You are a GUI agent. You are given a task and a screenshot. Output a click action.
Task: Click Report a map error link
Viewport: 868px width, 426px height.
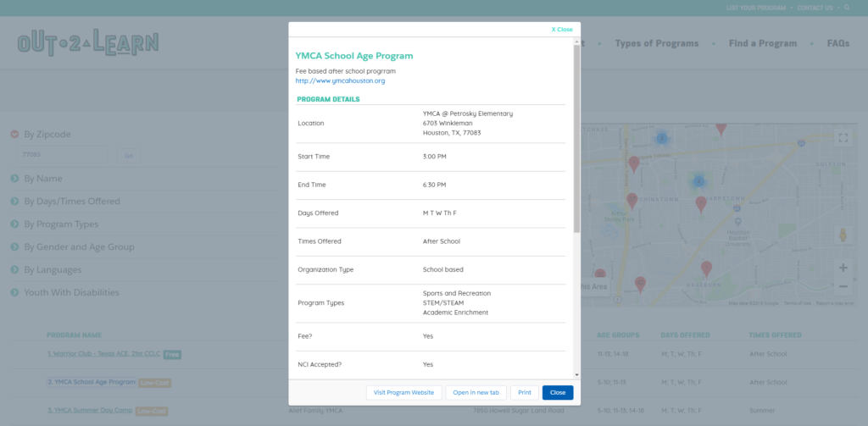(835, 303)
